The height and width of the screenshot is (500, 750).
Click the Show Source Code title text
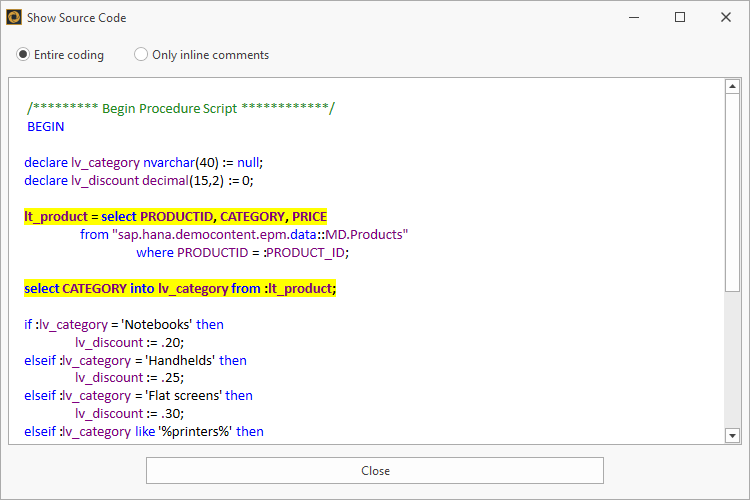pos(77,18)
